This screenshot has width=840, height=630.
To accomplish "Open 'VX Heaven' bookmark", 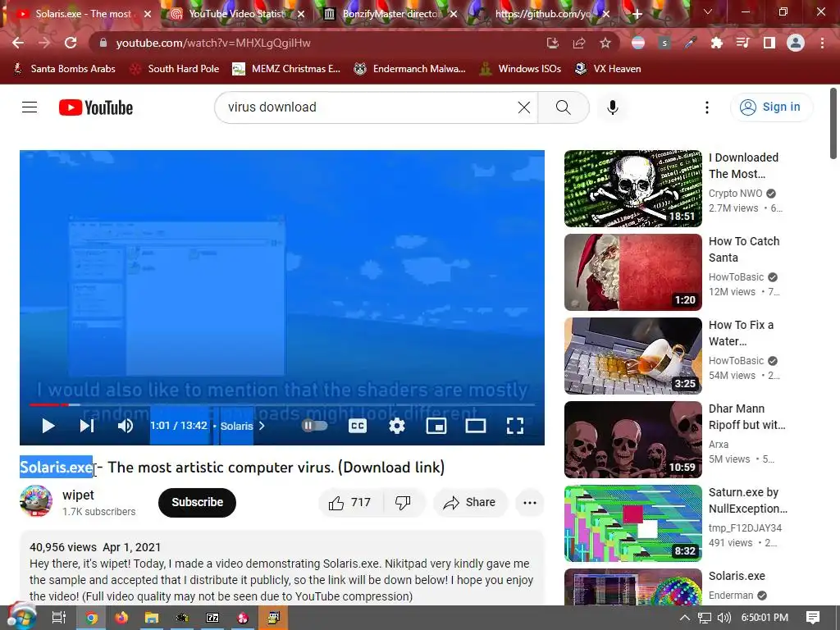I will pyautogui.click(x=608, y=69).
